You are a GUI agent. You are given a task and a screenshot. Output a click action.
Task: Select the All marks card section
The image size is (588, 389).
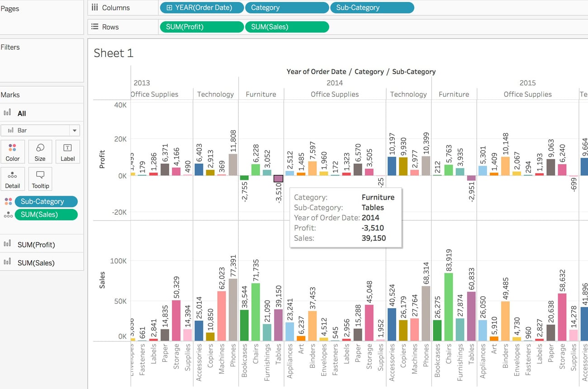tap(22, 113)
